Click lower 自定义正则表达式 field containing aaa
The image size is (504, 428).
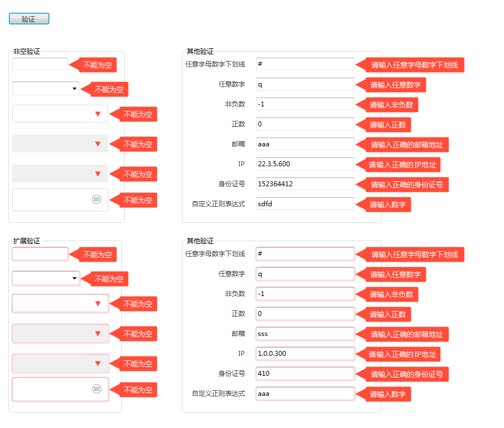coord(305,393)
